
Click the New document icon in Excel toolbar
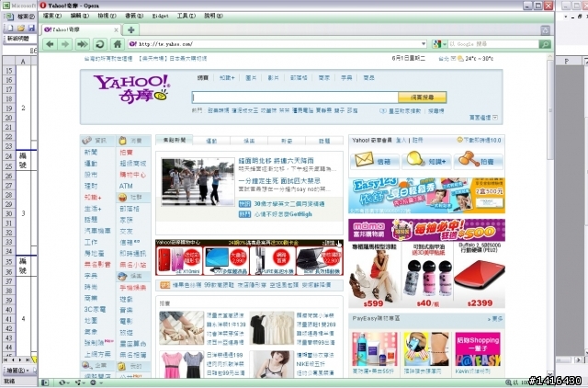(x=10, y=28)
